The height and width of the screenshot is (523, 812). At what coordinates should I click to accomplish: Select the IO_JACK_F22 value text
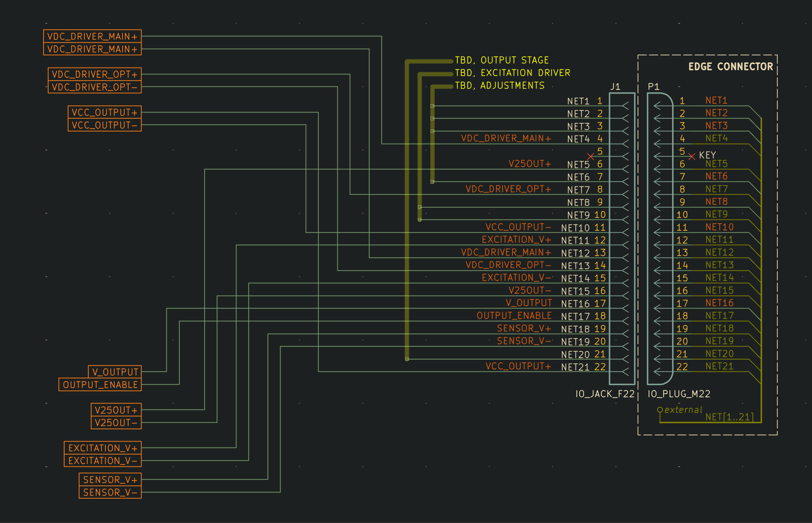click(605, 394)
